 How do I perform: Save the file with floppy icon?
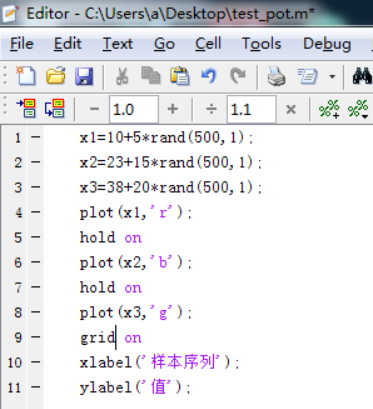tap(84, 76)
